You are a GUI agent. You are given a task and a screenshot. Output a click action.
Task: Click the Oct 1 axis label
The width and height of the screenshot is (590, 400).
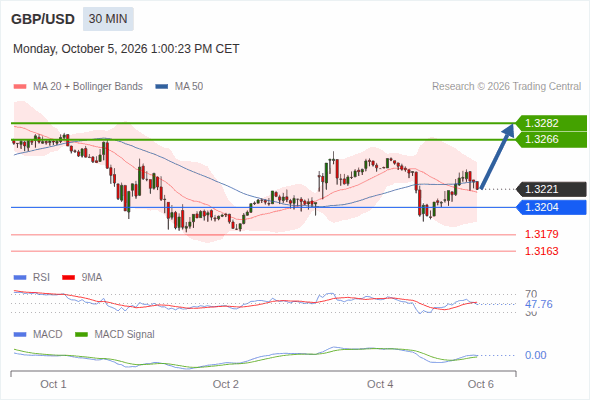[x=53, y=384]
